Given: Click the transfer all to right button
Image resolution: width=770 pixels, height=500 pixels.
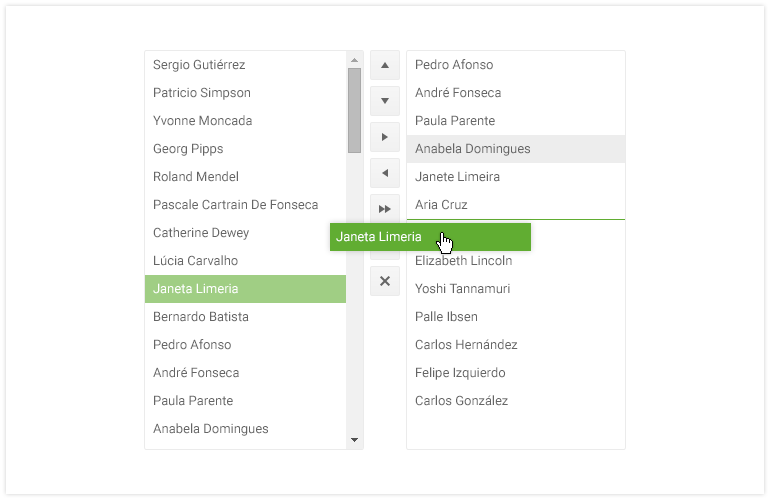Looking at the screenshot, I should (x=385, y=208).
